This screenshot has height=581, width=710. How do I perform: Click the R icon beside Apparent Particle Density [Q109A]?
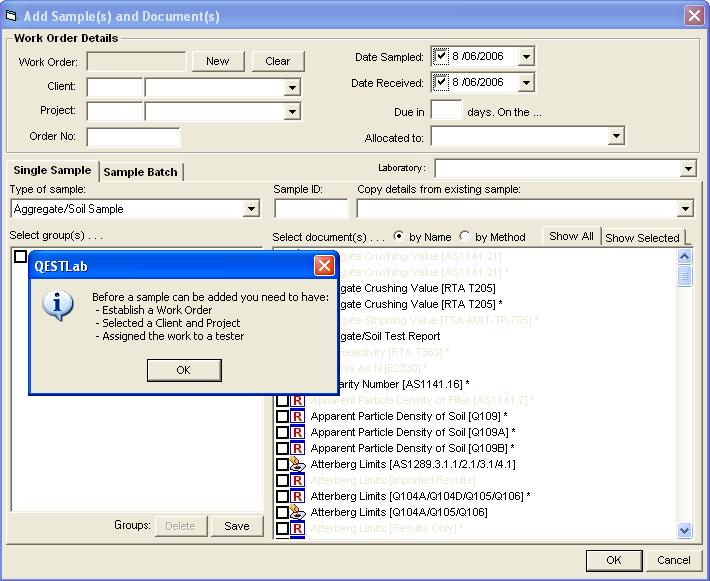(x=298, y=432)
